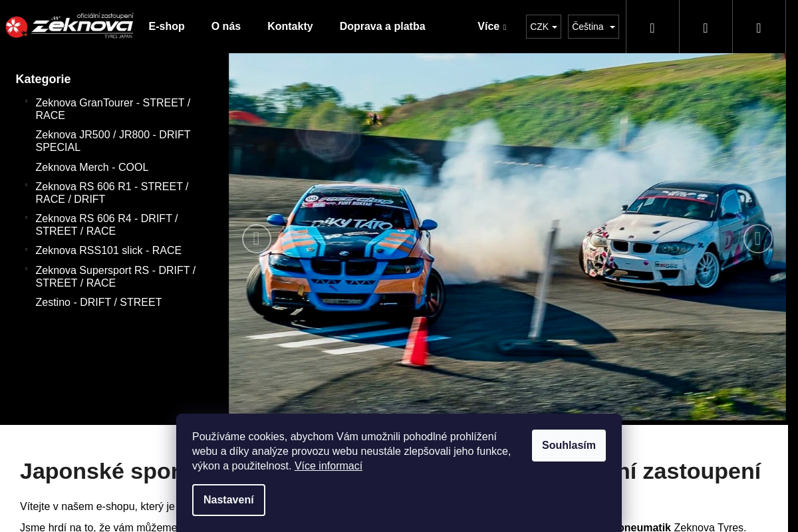This screenshot has height=532, width=798.
Task: Go to the next carousel slide
Action: click(757, 239)
